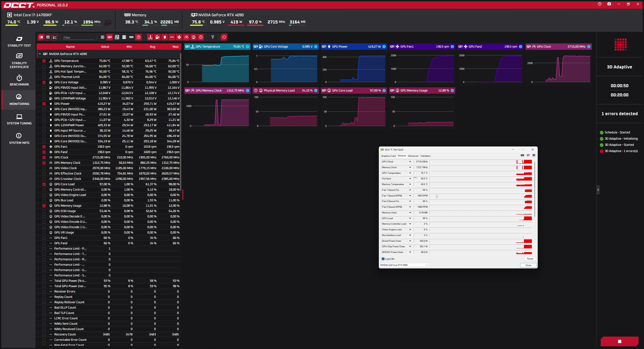
Task: Click the reset monitoring values icon
Action: pyautogui.click(x=224, y=37)
